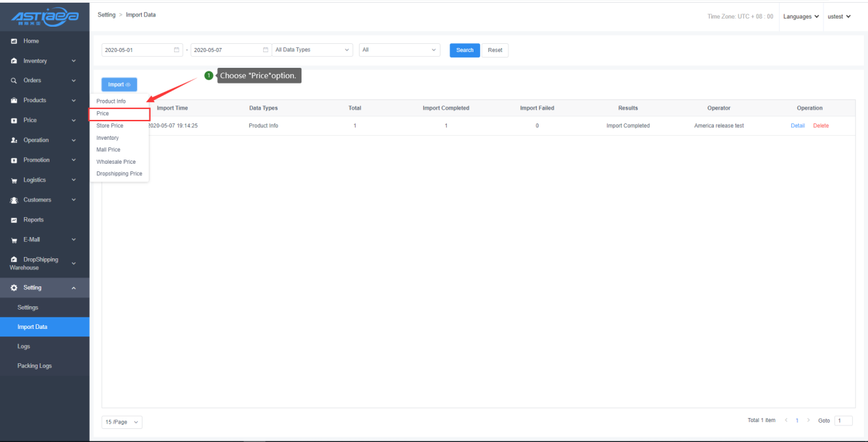Open the All Data Types dropdown
This screenshot has width=868, height=442.
click(312, 50)
